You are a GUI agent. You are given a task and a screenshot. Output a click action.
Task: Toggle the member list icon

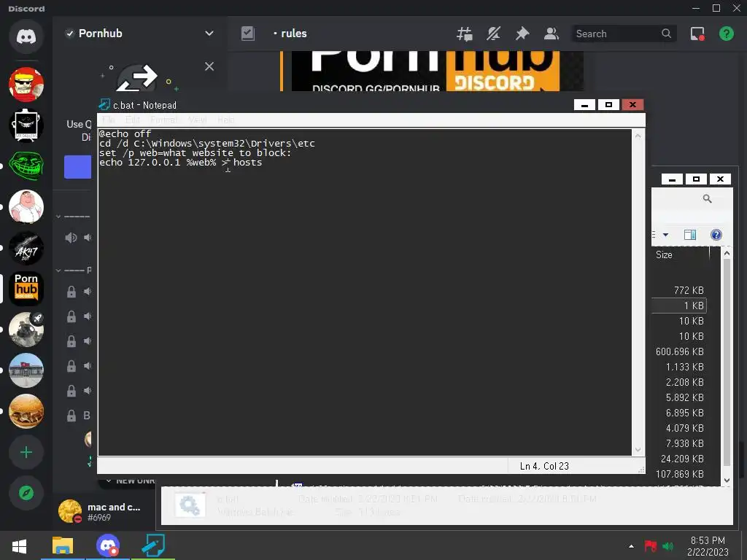tap(551, 34)
